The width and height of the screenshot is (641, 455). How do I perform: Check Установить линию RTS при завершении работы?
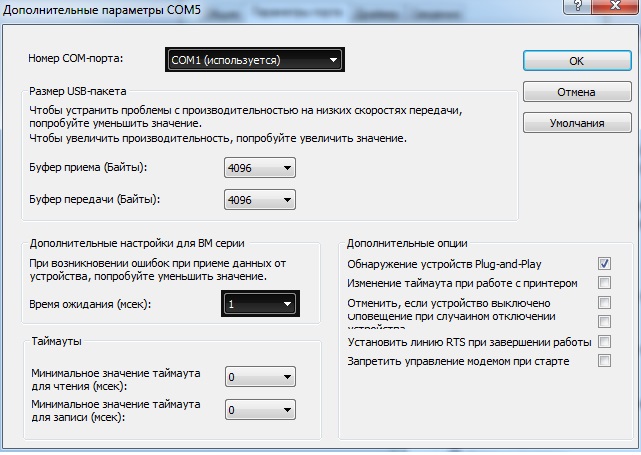pos(604,341)
